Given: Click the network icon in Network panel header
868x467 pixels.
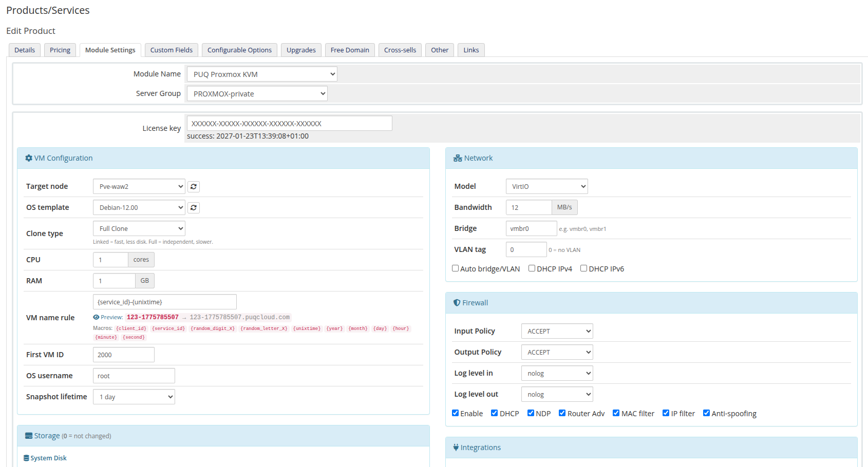Looking at the screenshot, I should click(x=458, y=158).
